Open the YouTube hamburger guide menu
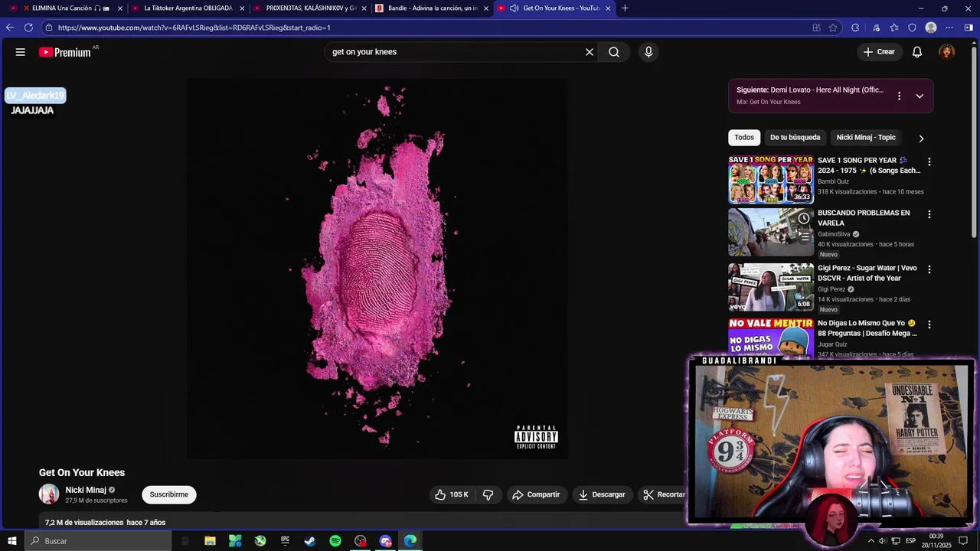 tap(21, 52)
